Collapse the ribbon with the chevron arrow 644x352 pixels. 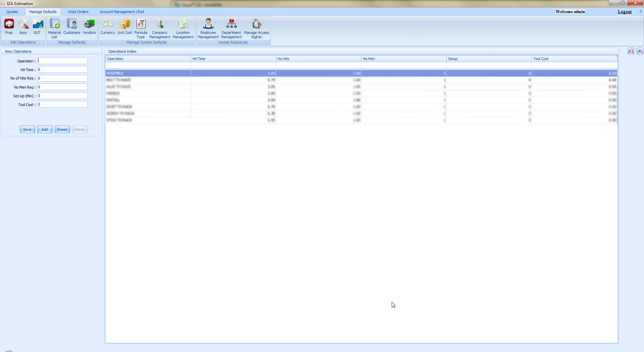pos(640,11)
